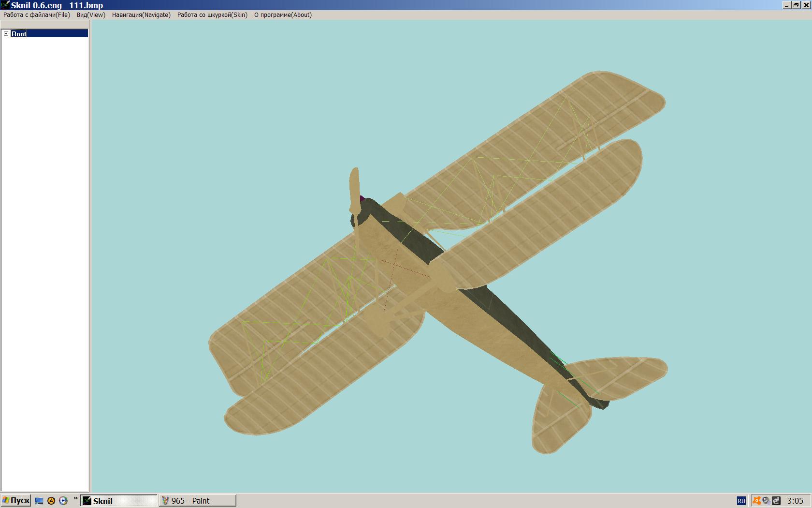Launch AIMP from quick launch bar
Image resolution: width=812 pixels, height=508 pixels.
coord(51,501)
